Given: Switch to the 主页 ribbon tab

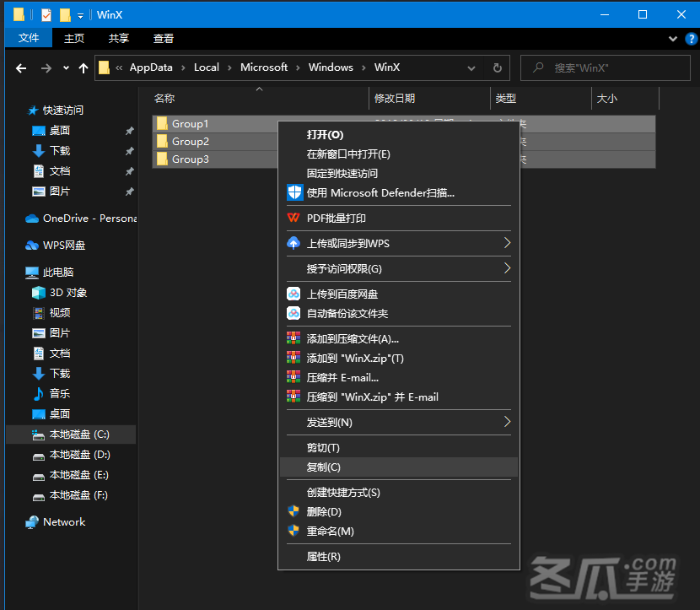Looking at the screenshot, I should (x=74, y=39).
